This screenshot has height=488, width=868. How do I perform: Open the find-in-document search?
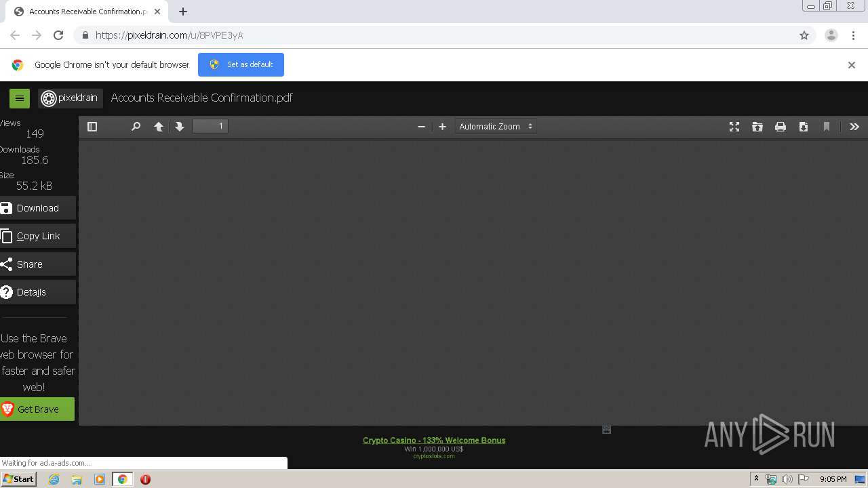tap(136, 127)
